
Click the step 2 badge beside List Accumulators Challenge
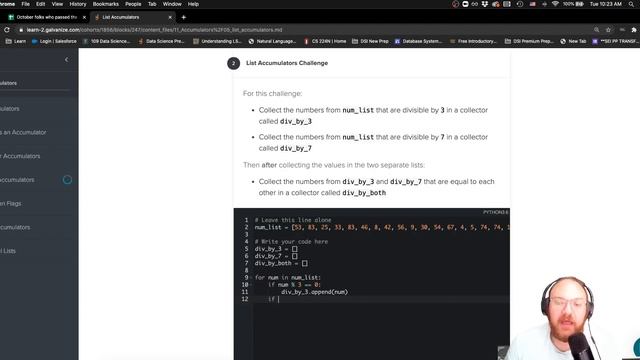coord(233,63)
